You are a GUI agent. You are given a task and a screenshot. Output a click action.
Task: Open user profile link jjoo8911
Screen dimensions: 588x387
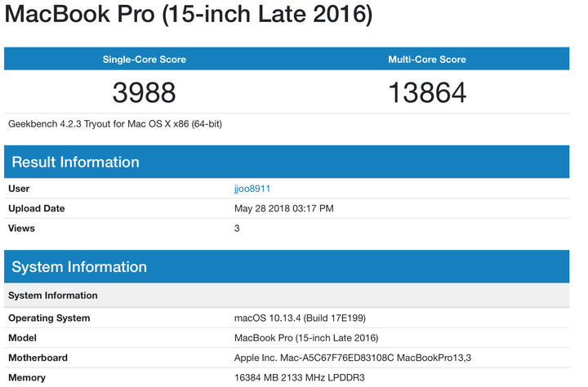[252, 189]
